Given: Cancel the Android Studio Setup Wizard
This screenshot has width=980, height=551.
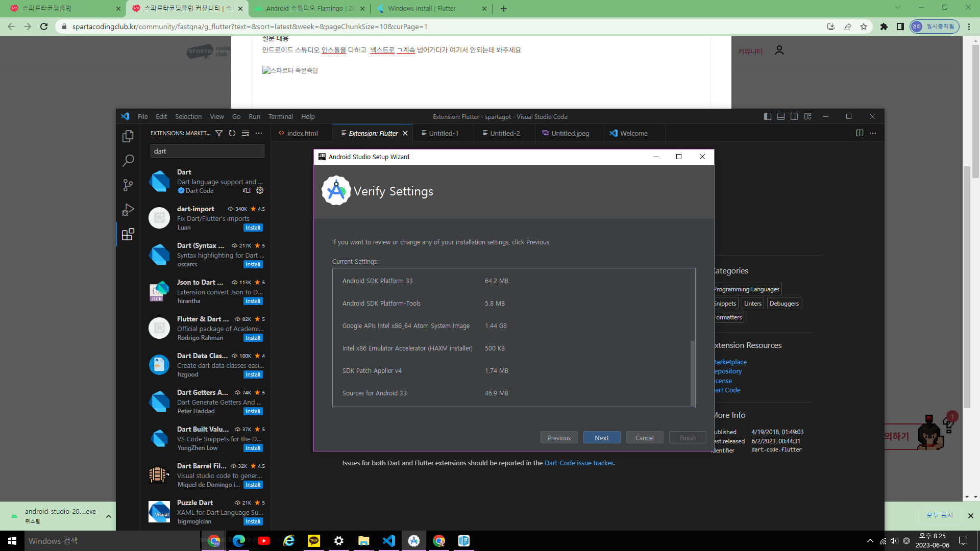Looking at the screenshot, I should [645, 438].
